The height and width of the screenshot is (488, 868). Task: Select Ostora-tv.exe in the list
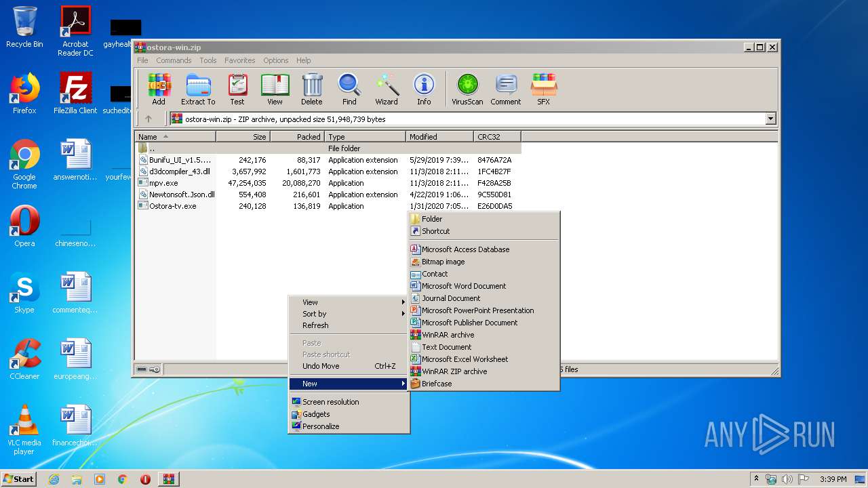coord(328,206)
